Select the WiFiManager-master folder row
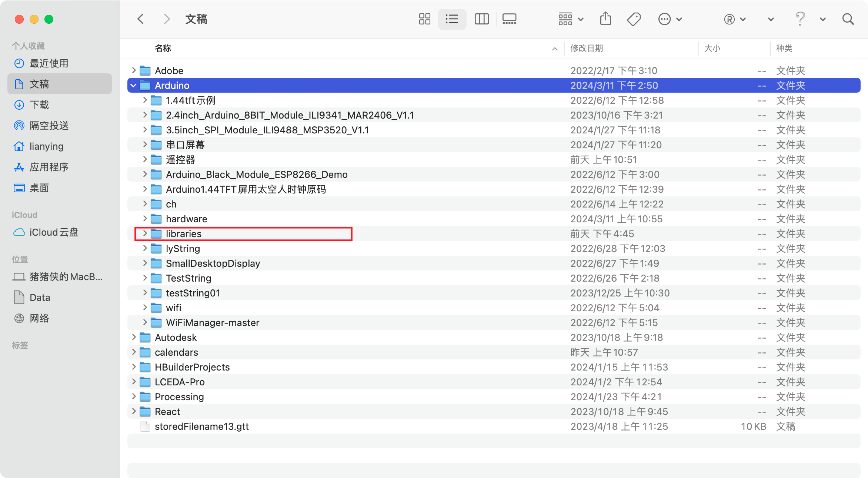This screenshot has width=868, height=478. click(212, 323)
